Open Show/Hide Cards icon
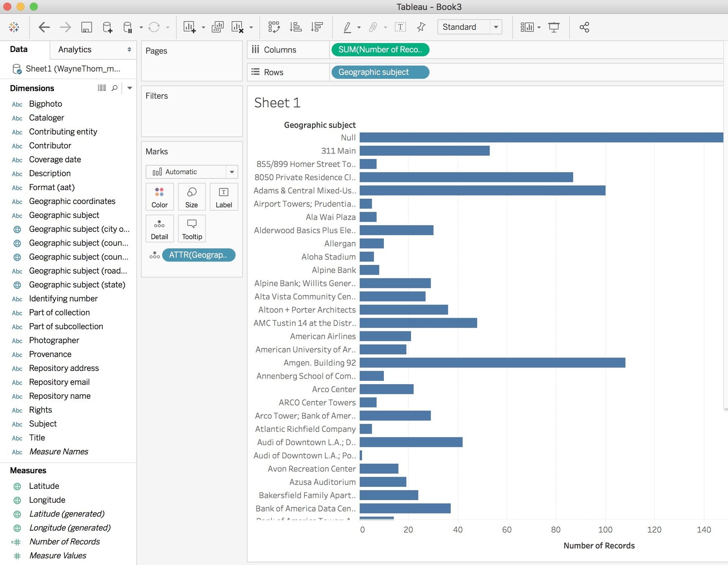The width and height of the screenshot is (728, 565). point(527,27)
